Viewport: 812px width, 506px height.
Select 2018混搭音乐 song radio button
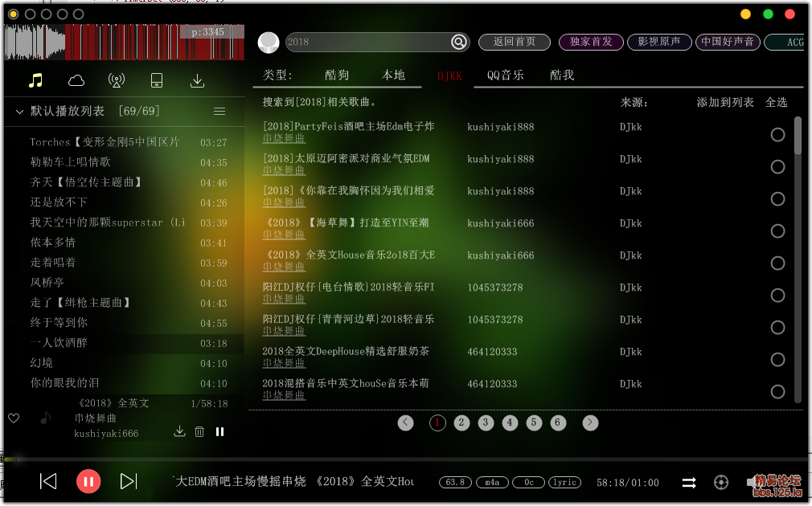click(x=777, y=392)
